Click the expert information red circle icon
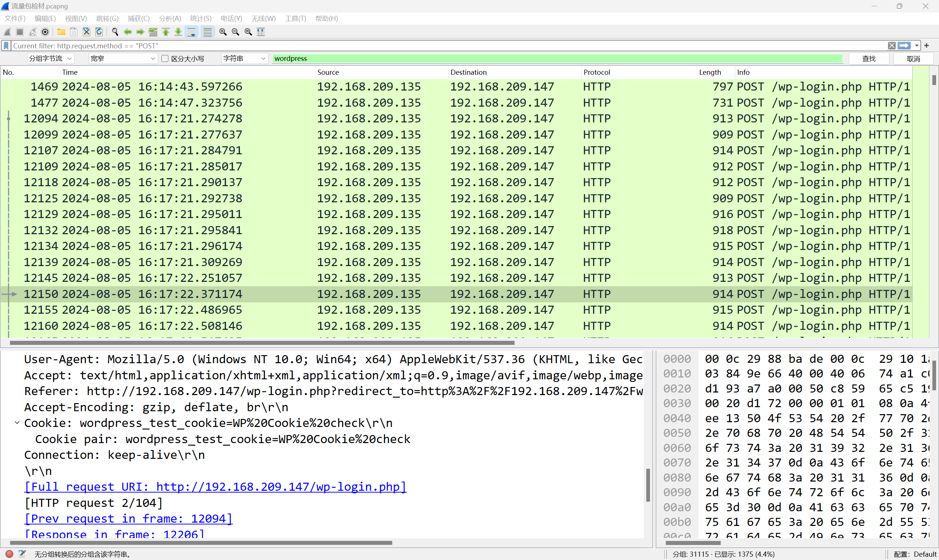939x560 pixels. [x=10, y=554]
